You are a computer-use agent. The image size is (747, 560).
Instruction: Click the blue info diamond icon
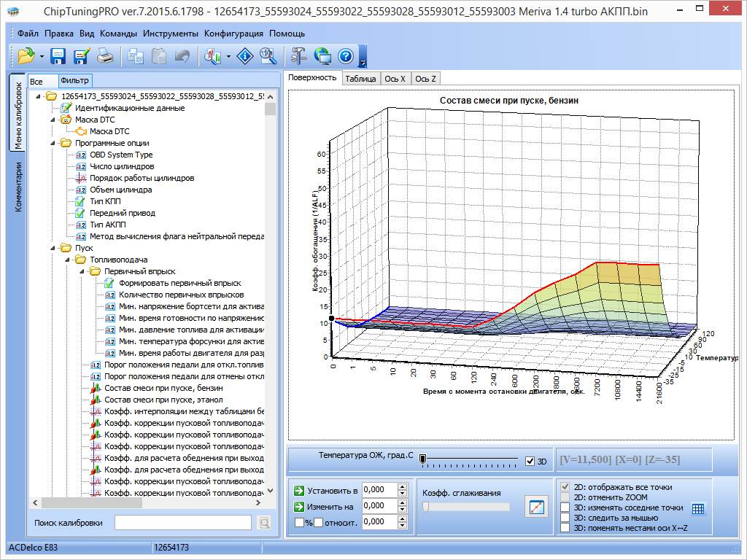pyautogui.click(x=246, y=56)
